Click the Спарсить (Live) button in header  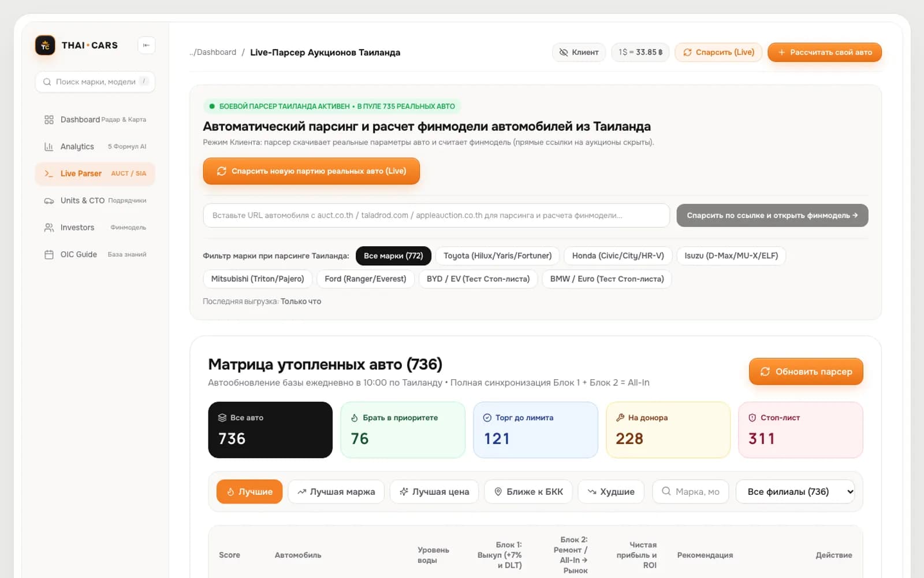click(x=718, y=52)
